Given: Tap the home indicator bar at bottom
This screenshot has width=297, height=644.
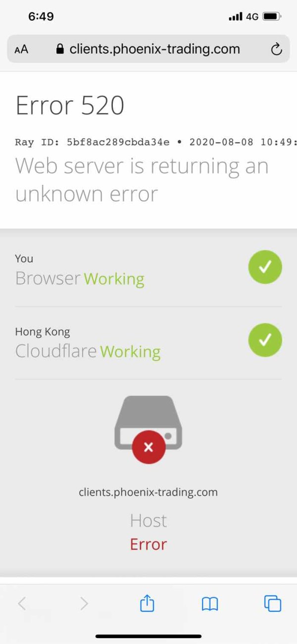Looking at the screenshot, I should (148, 636).
